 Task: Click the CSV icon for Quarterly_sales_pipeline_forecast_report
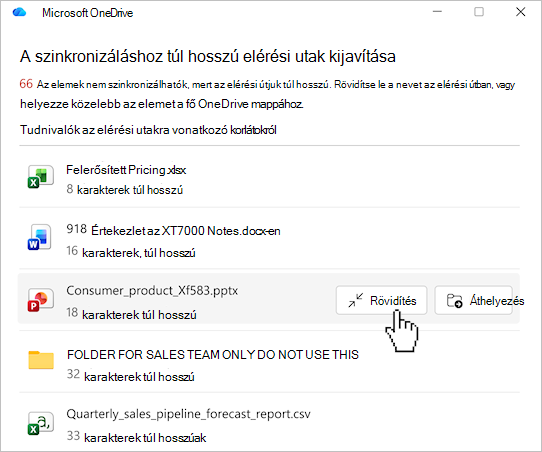point(40,424)
